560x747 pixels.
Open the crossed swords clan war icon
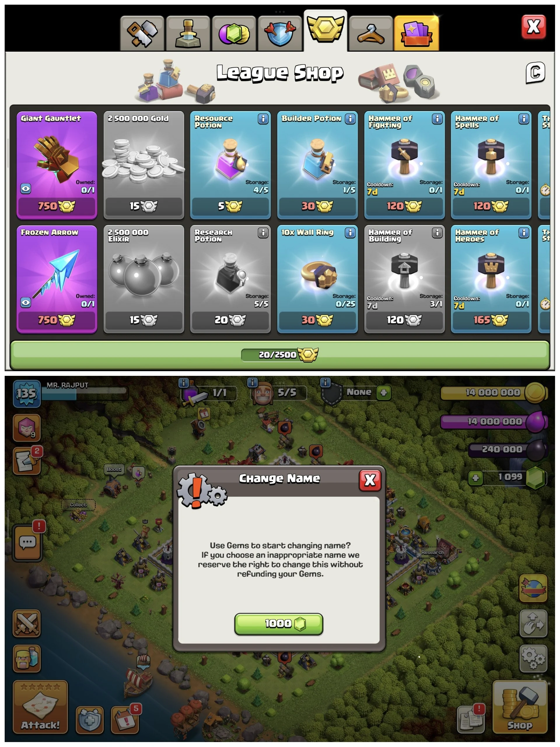pos(27,623)
